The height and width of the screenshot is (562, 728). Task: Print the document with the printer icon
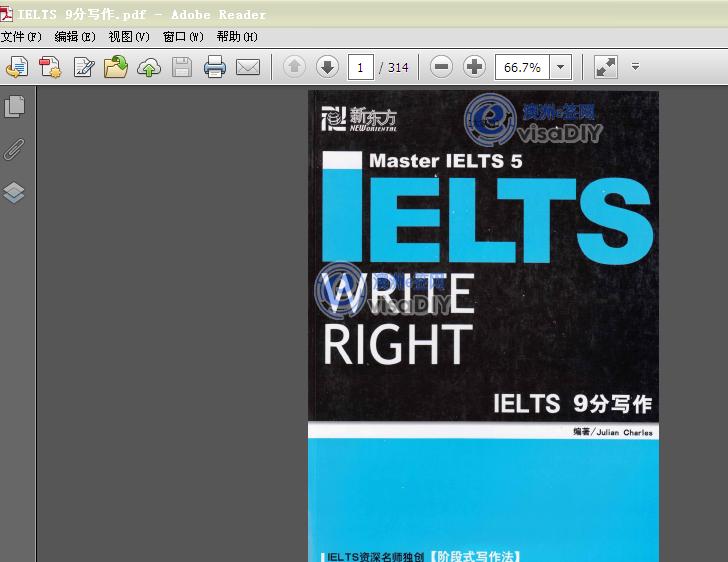pyautogui.click(x=215, y=67)
